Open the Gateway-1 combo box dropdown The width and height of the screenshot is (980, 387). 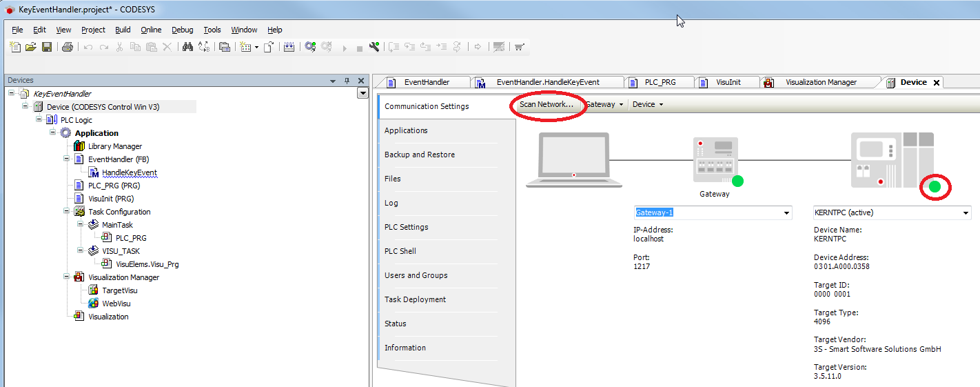(x=786, y=213)
